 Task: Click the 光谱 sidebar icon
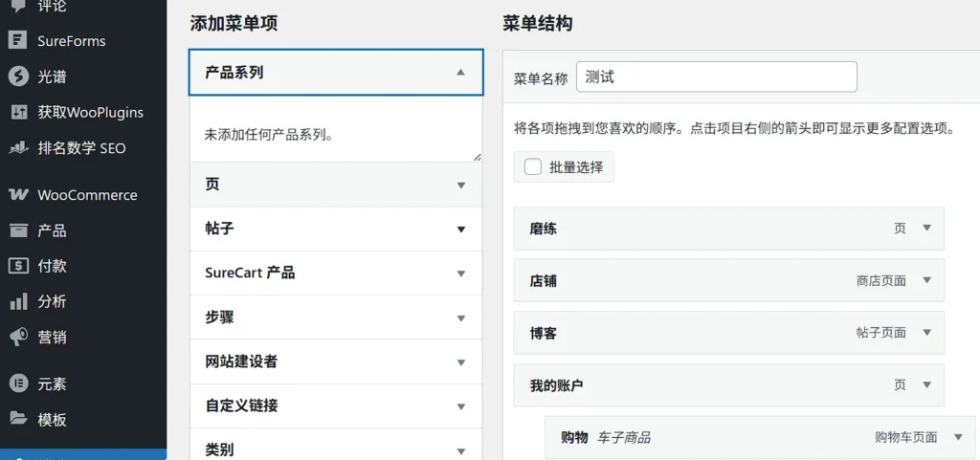18,77
